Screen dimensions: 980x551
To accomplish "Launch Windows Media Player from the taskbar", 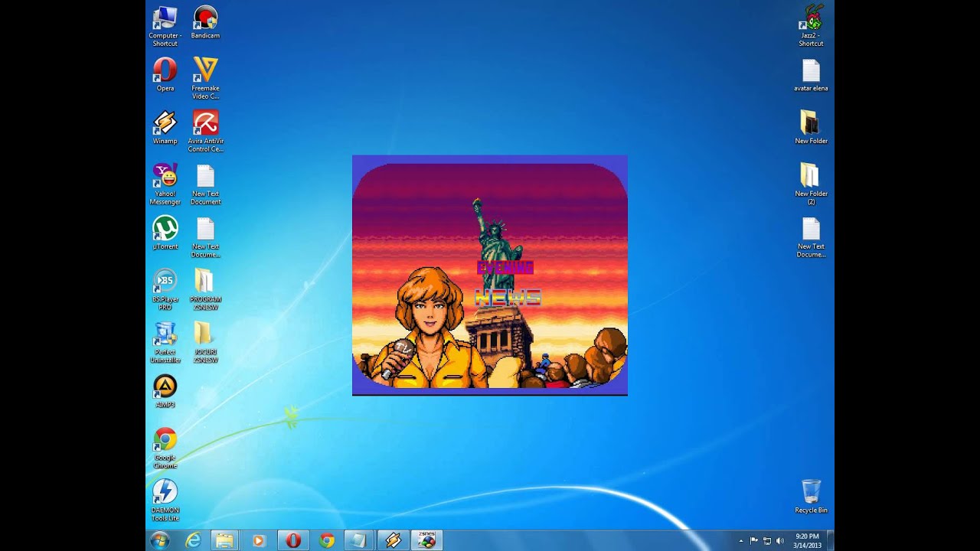I will pos(258,540).
